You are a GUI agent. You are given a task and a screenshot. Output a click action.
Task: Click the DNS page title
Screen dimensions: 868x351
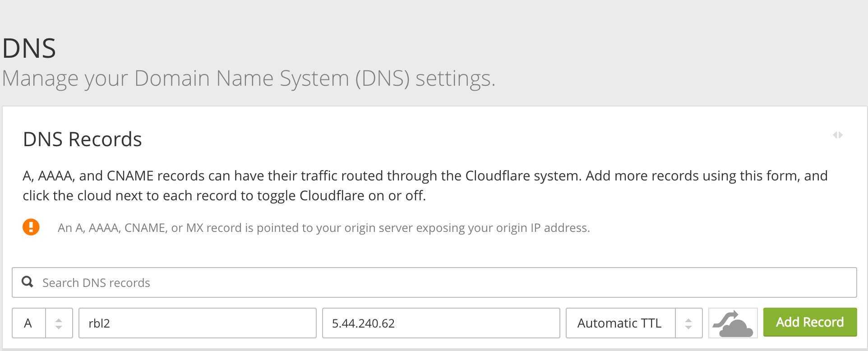coord(29,47)
